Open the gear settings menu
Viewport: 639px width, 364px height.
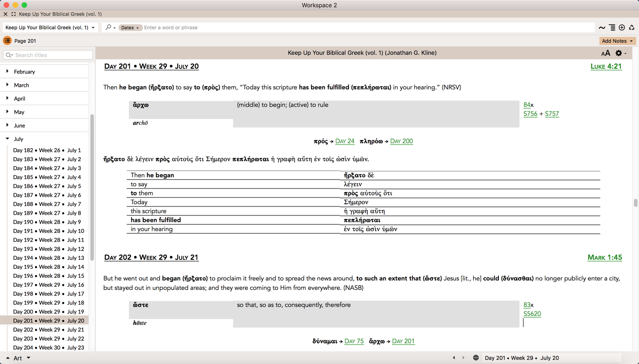point(620,53)
